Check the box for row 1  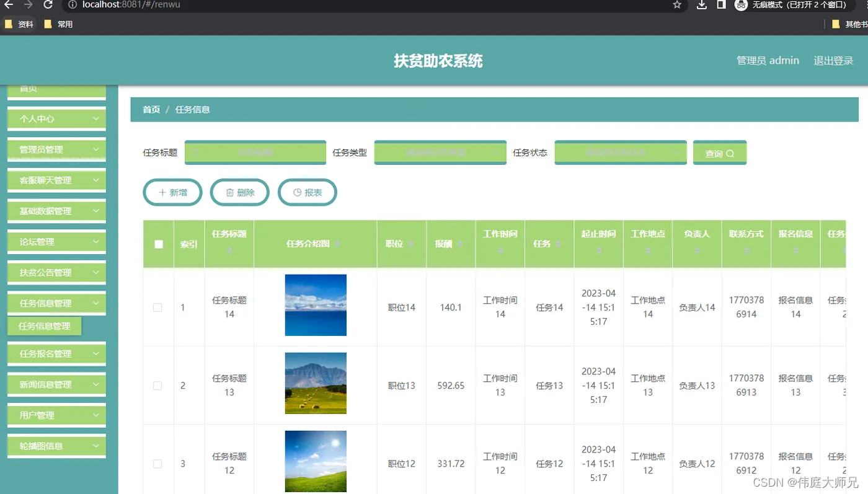157,307
